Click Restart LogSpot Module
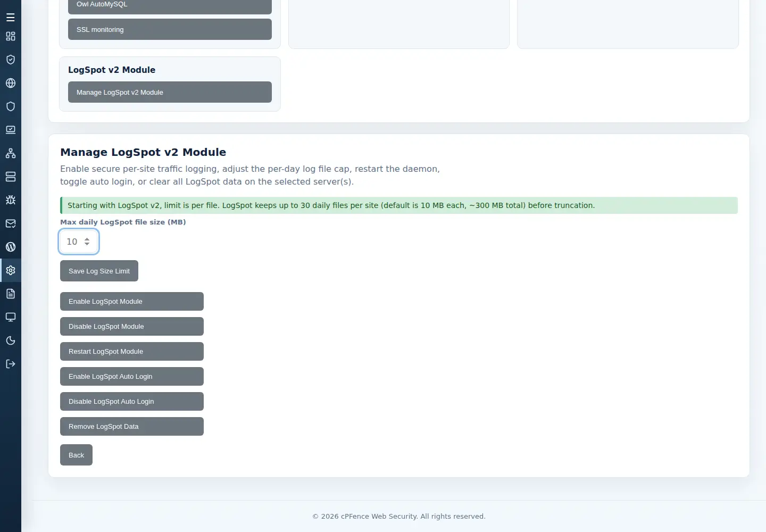766x532 pixels. tap(132, 351)
